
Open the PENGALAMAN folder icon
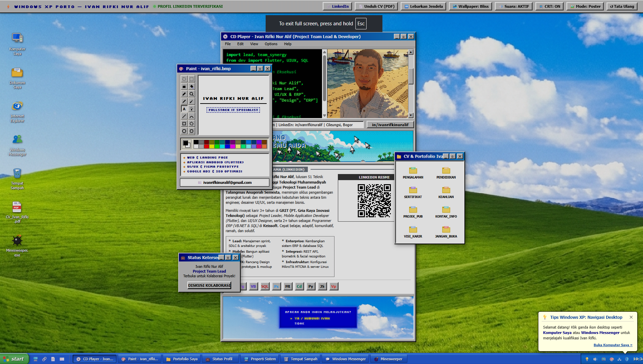tap(413, 173)
